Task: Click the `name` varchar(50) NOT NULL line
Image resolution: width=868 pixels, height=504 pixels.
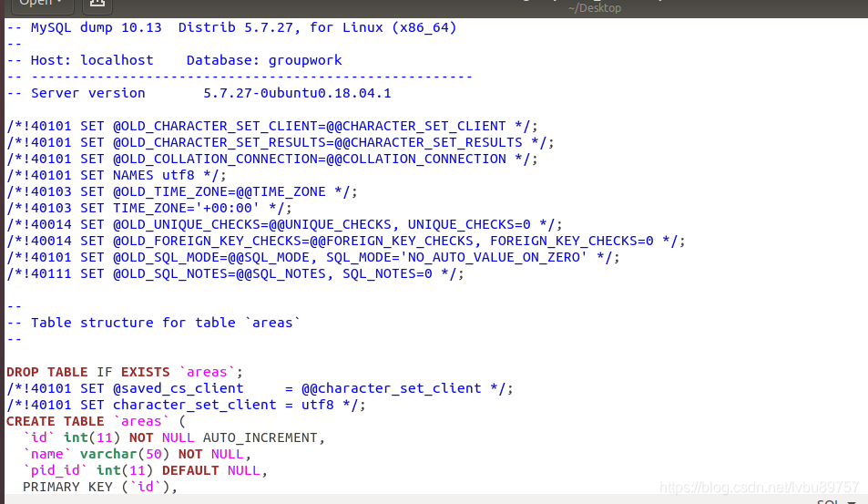Action: click(x=137, y=454)
